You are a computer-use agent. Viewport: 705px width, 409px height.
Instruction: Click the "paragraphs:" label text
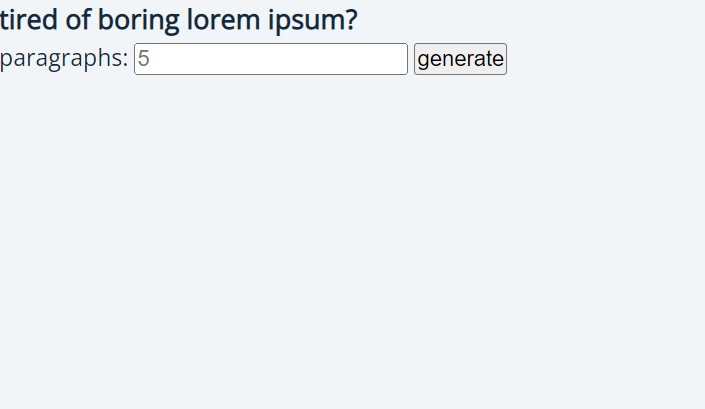pyautogui.click(x=64, y=59)
